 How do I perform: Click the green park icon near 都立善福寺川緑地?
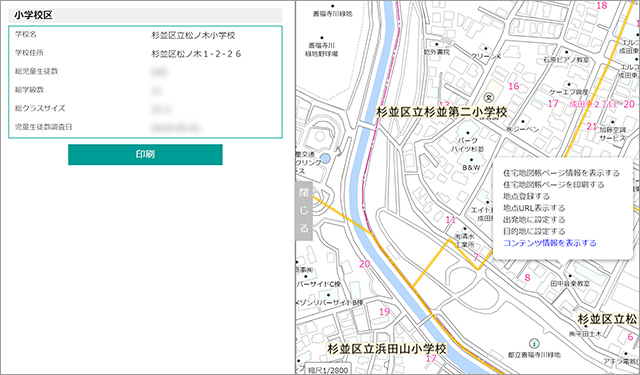pyautogui.click(x=533, y=343)
